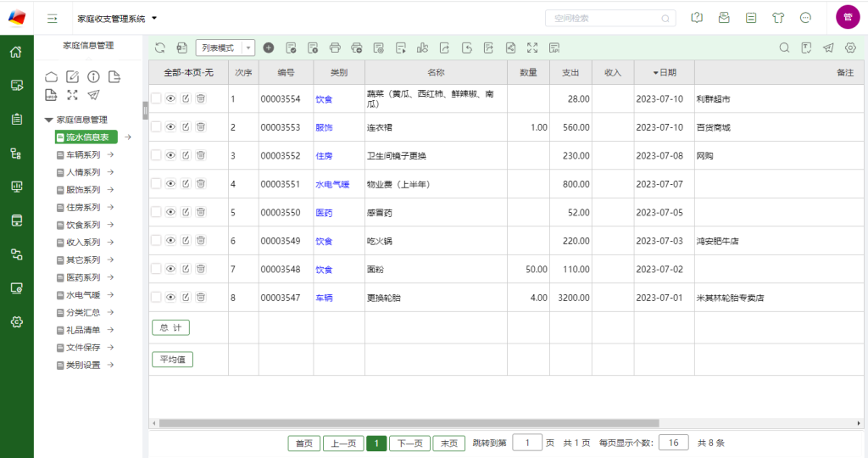Screen dimensions: 868x458
Task: Click the arrow next to 车辆系列
Action: pos(111,154)
